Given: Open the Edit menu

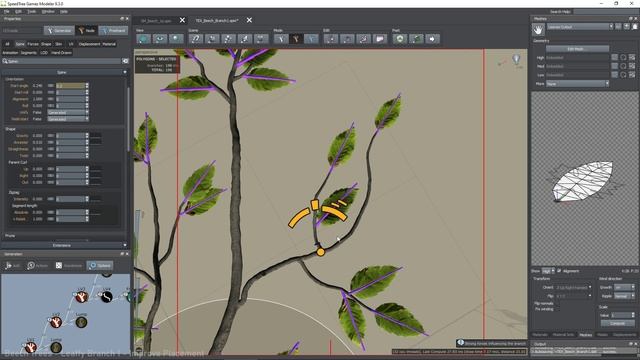Looking at the screenshot, I should [x=18, y=11].
